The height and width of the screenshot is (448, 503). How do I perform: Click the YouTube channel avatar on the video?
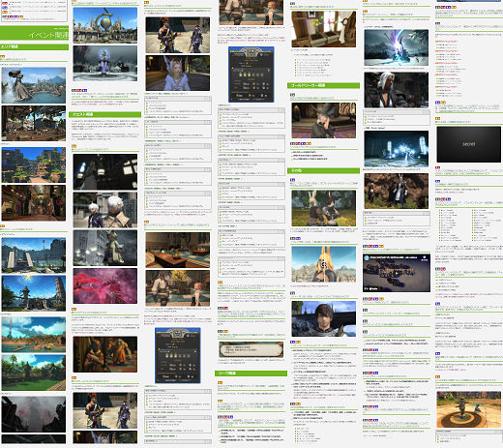click(x=367, y=257)
